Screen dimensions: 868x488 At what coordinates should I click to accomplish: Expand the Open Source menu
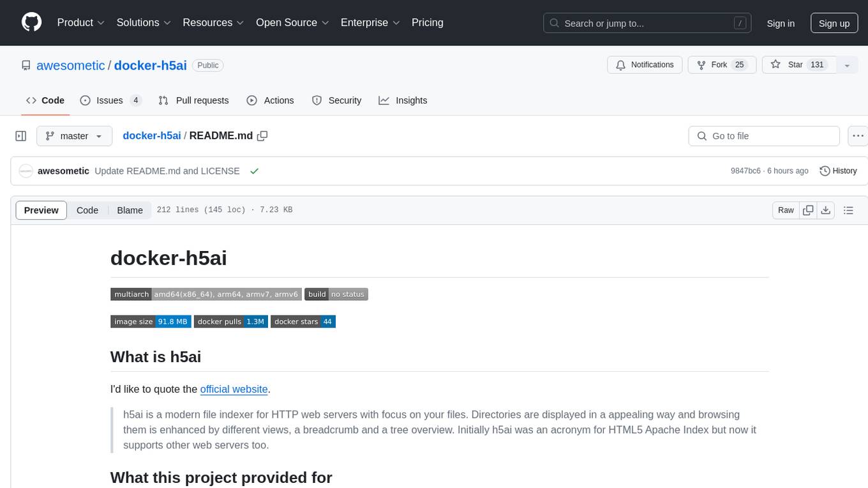pyautogui.click(x=292, y=22)
